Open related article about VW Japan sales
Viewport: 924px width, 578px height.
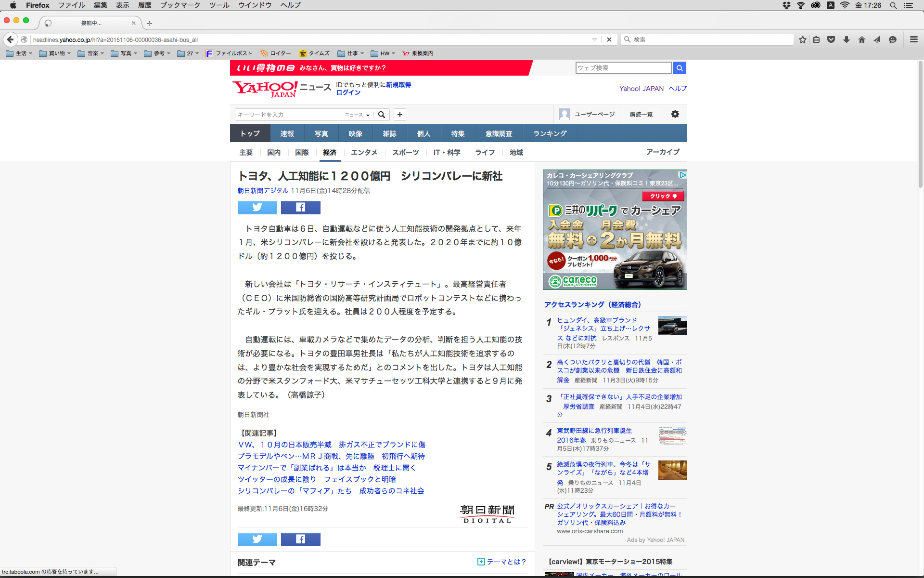click(x=331, y=445)
